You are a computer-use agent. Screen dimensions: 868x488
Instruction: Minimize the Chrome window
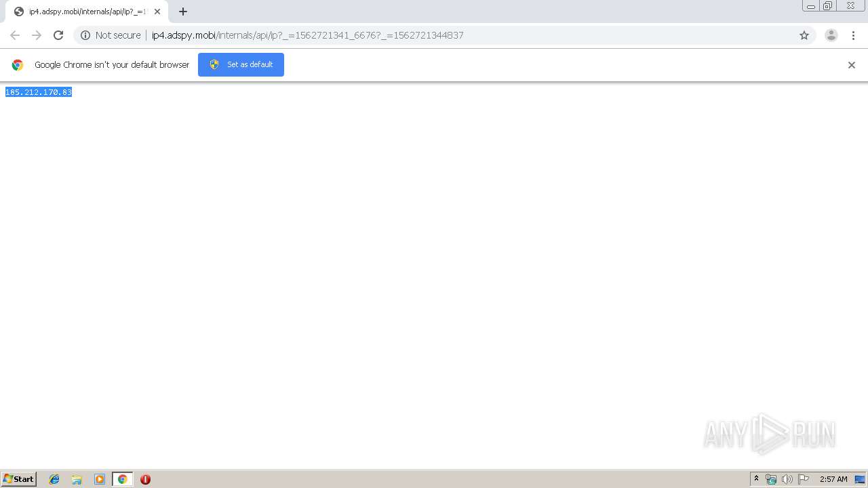(x=811, y=5)
